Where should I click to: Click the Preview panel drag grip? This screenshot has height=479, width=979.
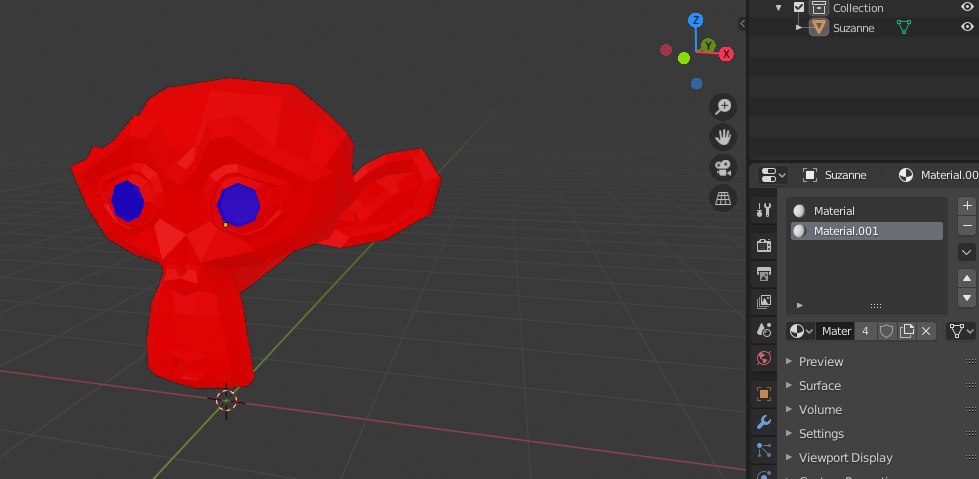pos(970,362)
